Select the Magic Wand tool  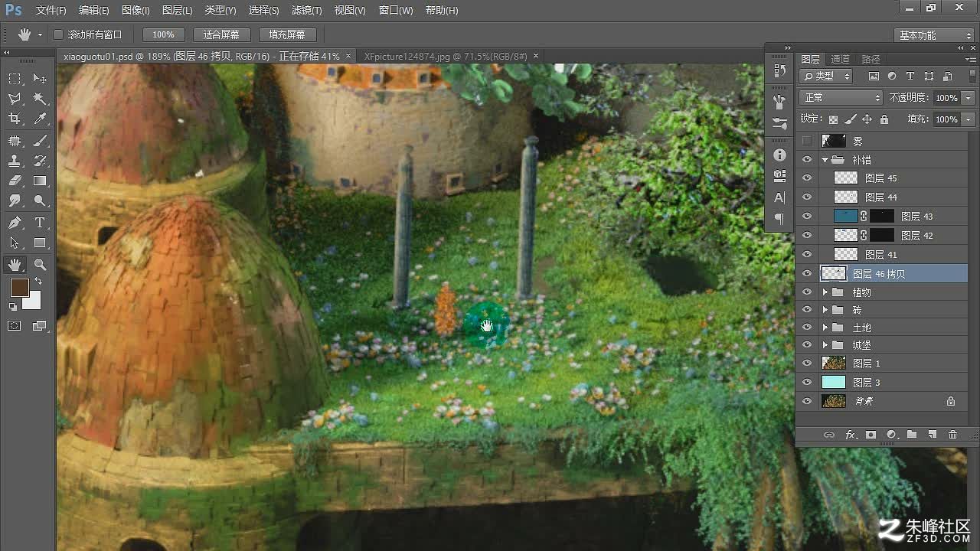coord(40,99)
